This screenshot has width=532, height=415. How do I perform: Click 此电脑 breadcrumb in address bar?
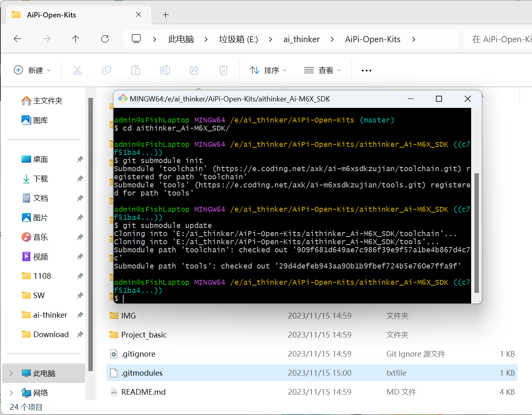click(x=181, y=39)
